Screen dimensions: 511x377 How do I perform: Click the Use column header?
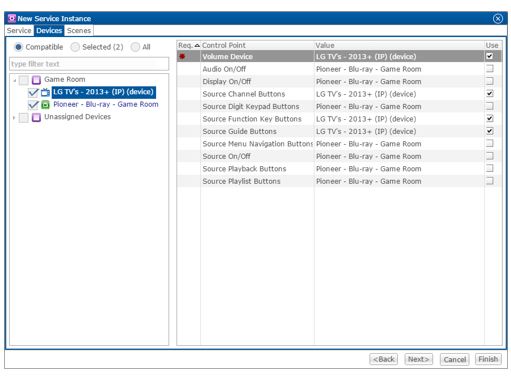tap(493, 45)
